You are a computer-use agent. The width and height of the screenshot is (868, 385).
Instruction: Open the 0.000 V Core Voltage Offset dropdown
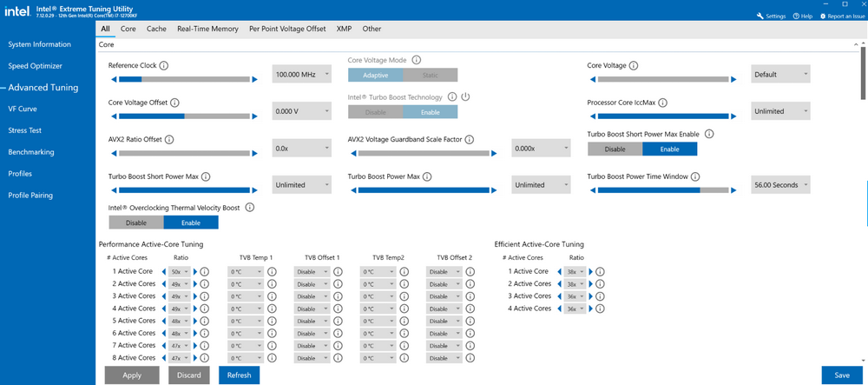point(302,111)
